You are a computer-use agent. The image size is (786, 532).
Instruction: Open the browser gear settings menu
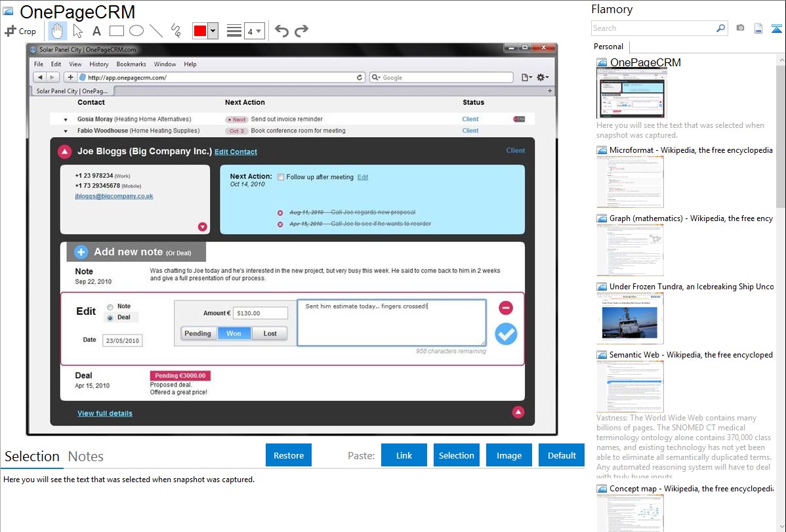point(543,77)
